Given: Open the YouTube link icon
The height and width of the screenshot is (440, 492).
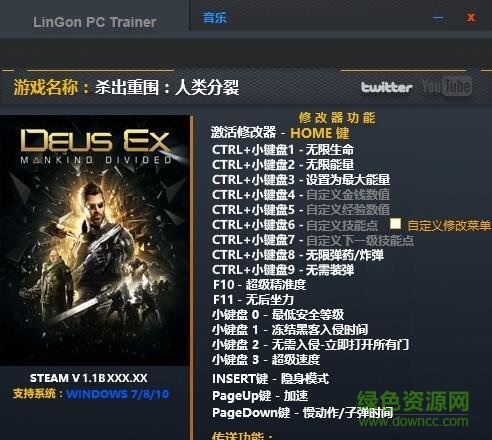Looking at the screenshot, I should [x=447, y=86].
